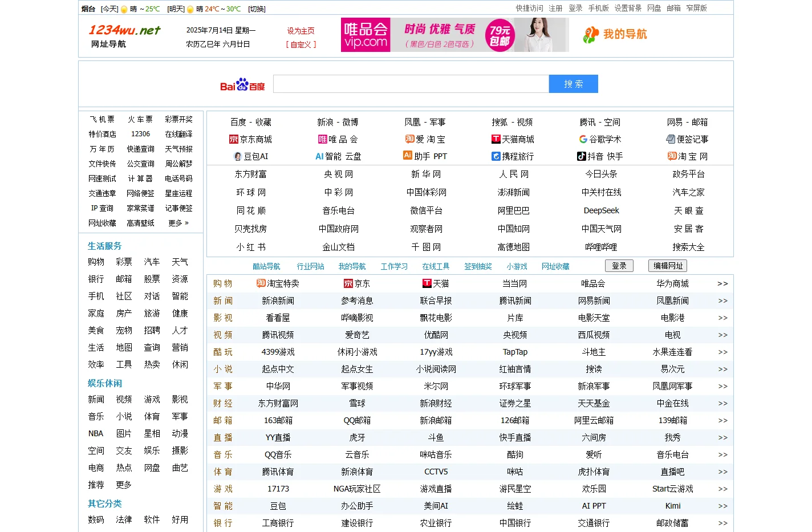812x532 pixels.
Task: Expand more sites in 新闻 row arrow
Action: coord(722,300)
